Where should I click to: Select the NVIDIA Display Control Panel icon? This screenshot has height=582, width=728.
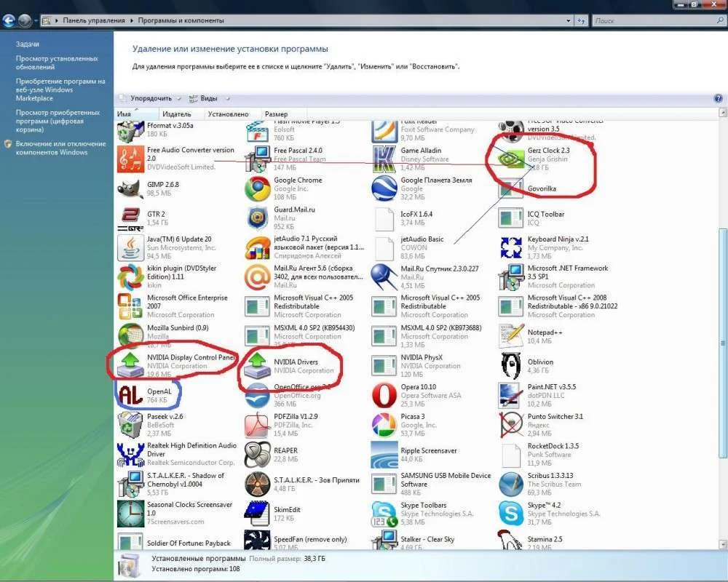[130, 366]
